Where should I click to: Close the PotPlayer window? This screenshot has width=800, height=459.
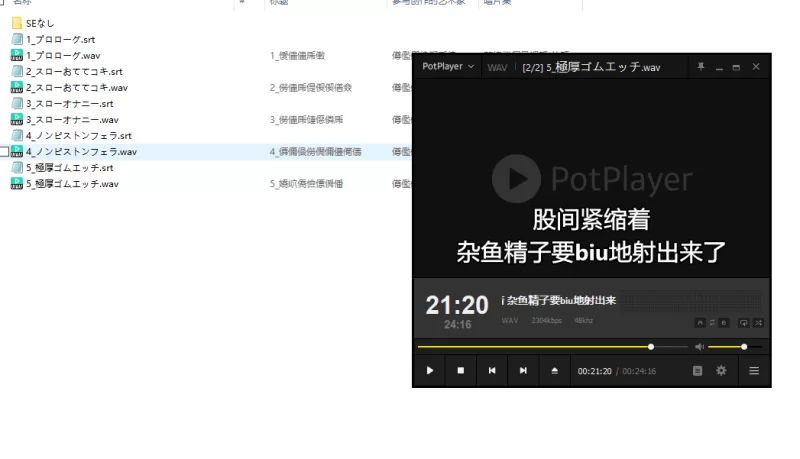[756, 67]
